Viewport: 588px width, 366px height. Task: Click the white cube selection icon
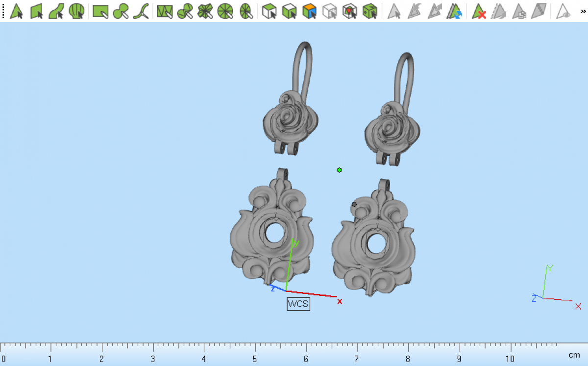coord(269,11)
